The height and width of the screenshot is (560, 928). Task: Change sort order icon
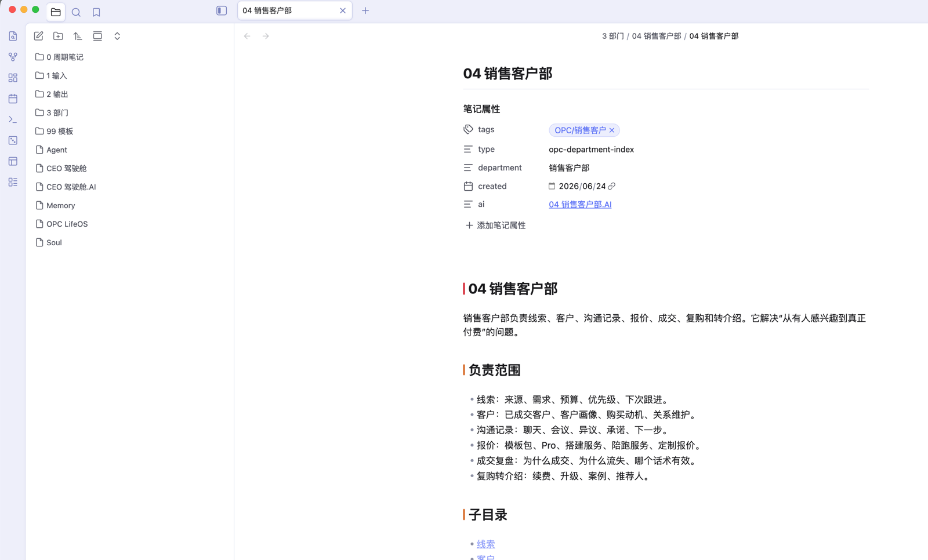[78, 36]
